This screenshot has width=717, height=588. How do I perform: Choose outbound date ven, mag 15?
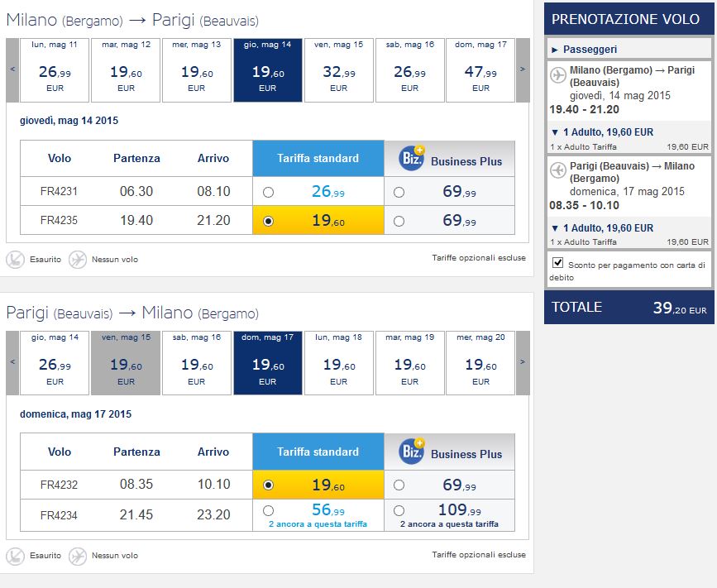[338, 70]
